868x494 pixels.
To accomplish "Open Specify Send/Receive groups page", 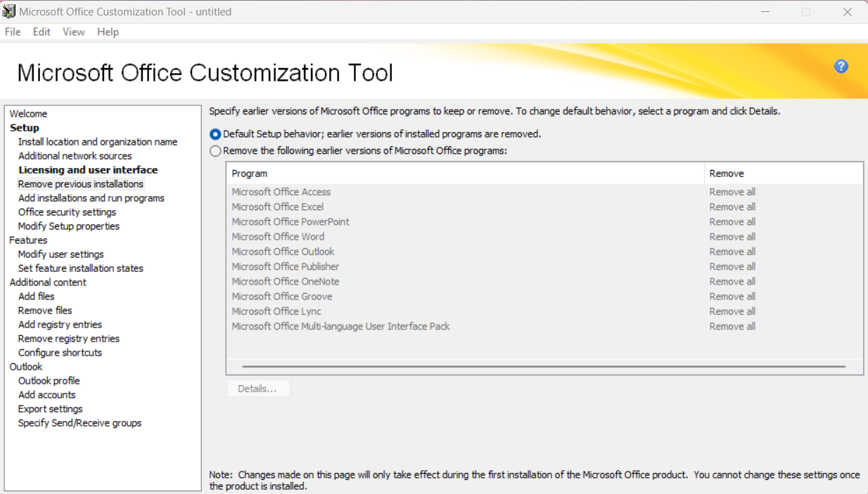I will point(79,423).
